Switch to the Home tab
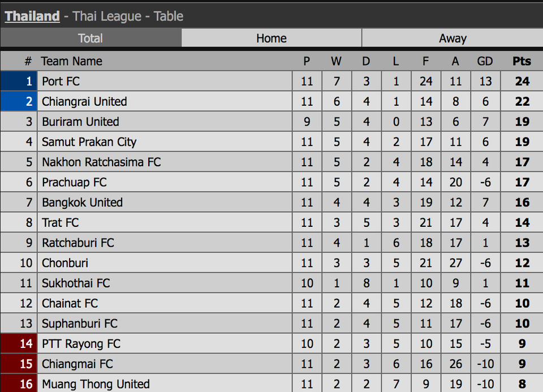Viewport: 543px width, 392px height. coord(271,38)
